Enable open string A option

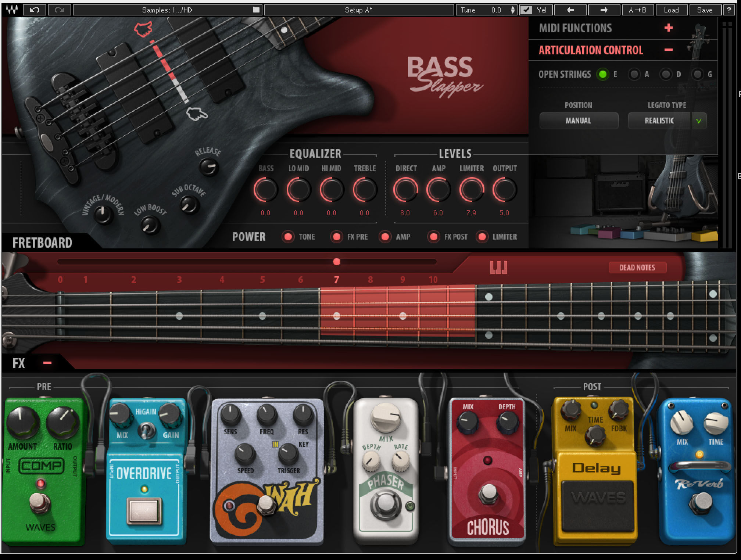pyautogui.click(x=634, y=75)
